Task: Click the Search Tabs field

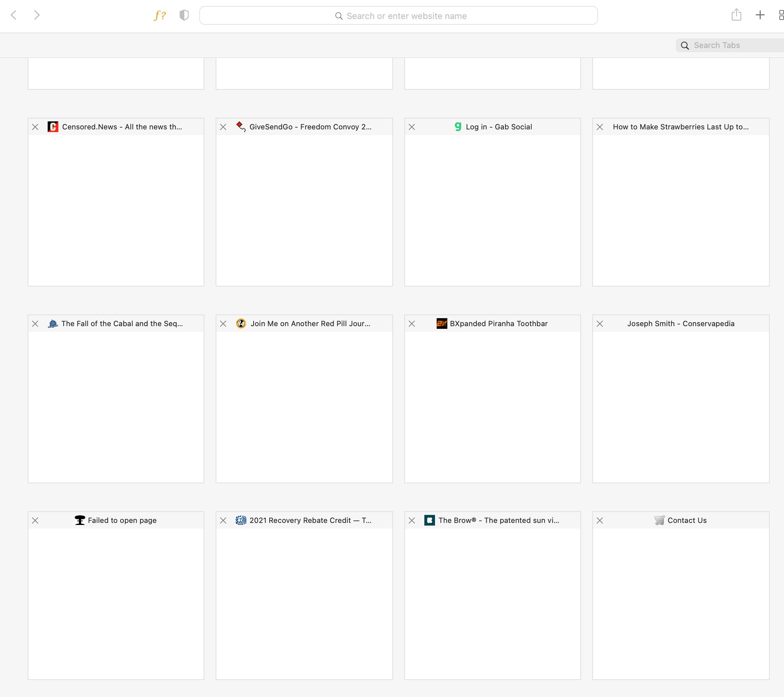Action: 729,45
